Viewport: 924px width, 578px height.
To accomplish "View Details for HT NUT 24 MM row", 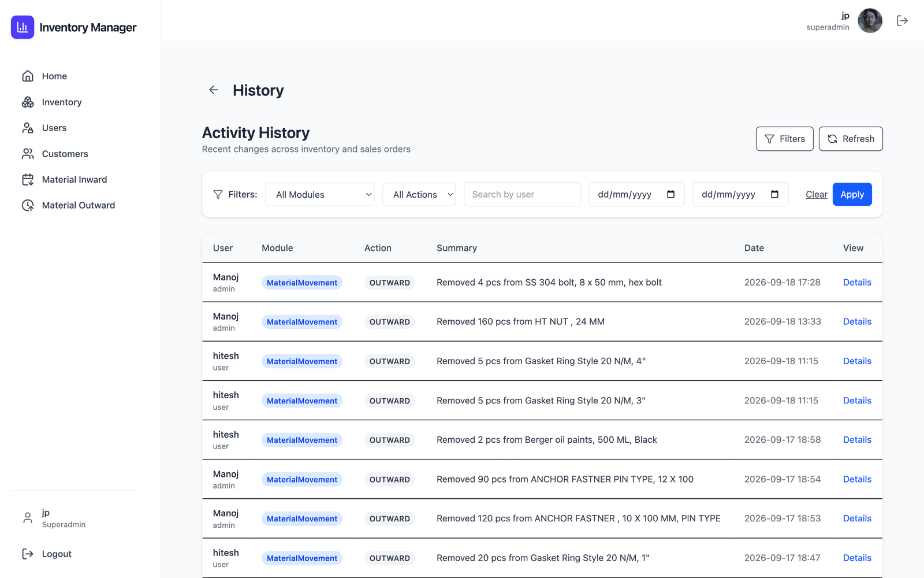I will point(857,322).
